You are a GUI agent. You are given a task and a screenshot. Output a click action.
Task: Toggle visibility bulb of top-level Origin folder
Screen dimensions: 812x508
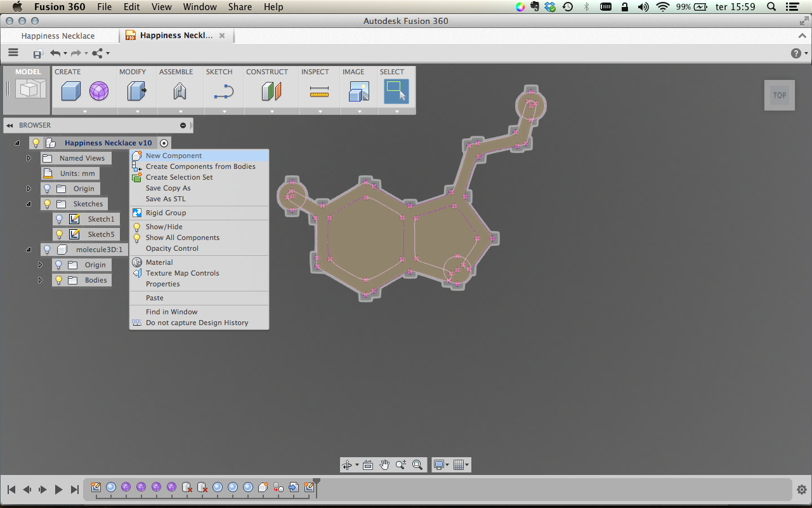[47, 189]
